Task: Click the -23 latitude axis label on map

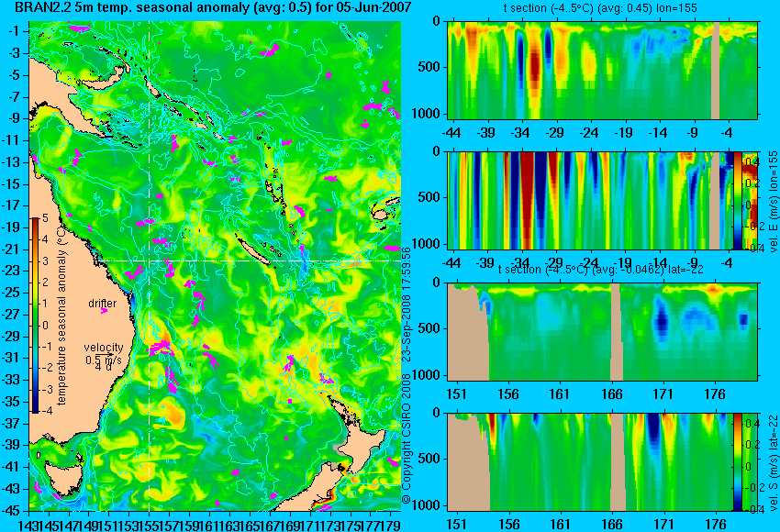Action: (14, 271)
